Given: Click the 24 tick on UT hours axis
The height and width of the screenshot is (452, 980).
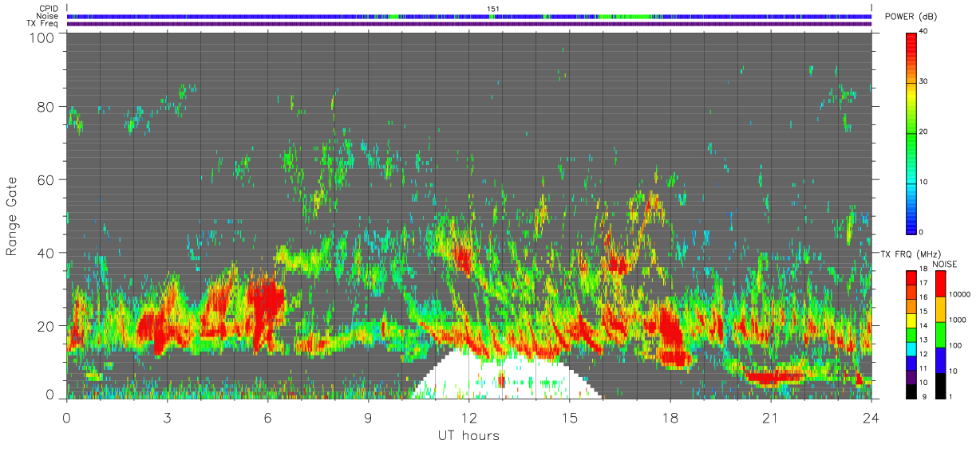Looking at the screenshot, I should (871, 417).
